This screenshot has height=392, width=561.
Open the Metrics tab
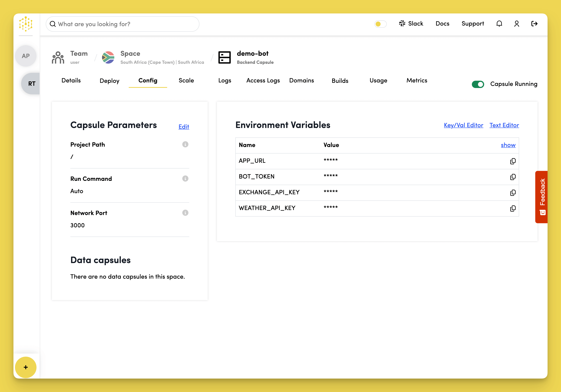pos(417,81)
